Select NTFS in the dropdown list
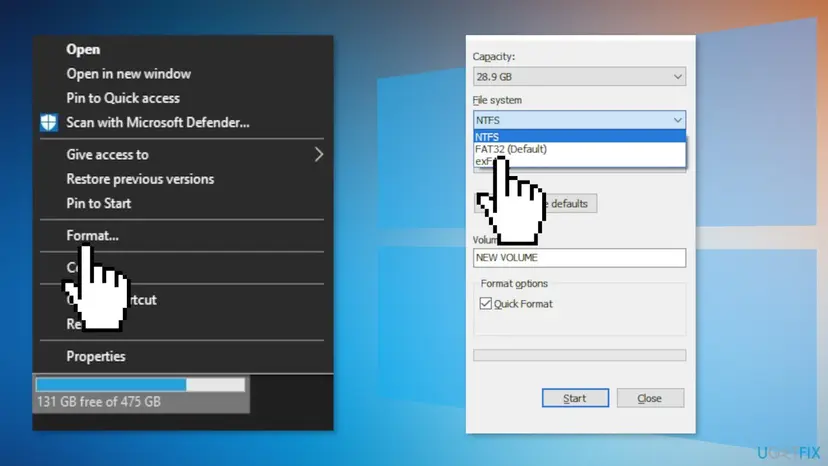The height and width of the screenshot is (466, 828). point(579,137)
